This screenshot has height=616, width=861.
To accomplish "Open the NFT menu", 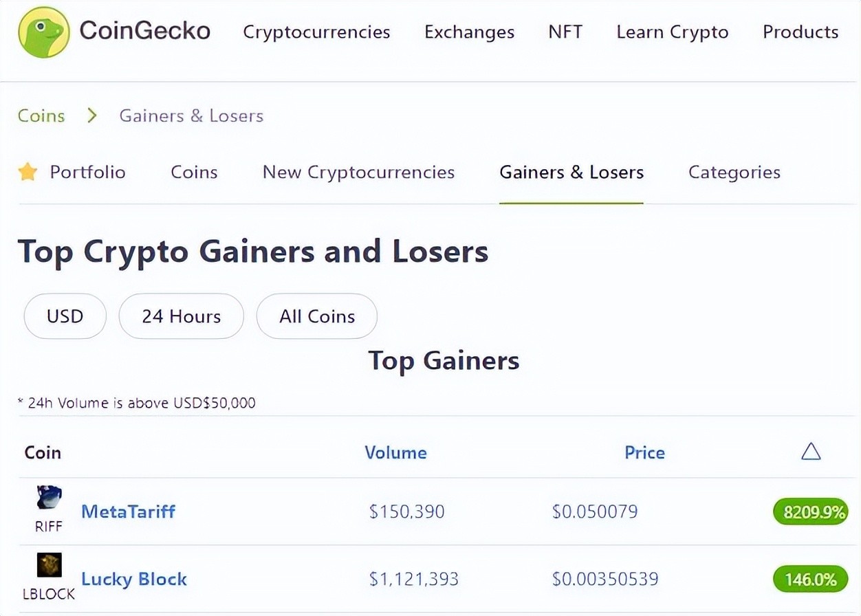I will coord(565,32).
